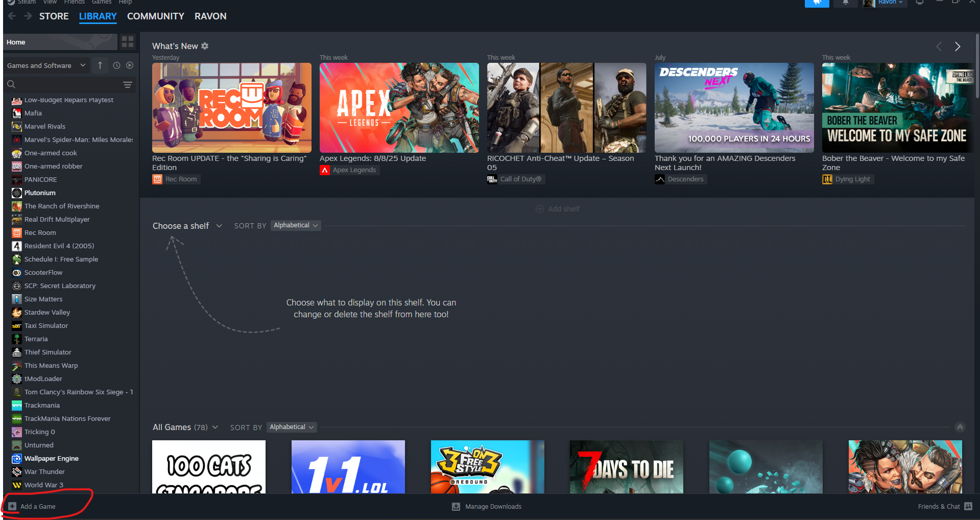Viewport: 980px width, 520px height.
Task: Click the library search magnifier icon
Action: point(11,84)
